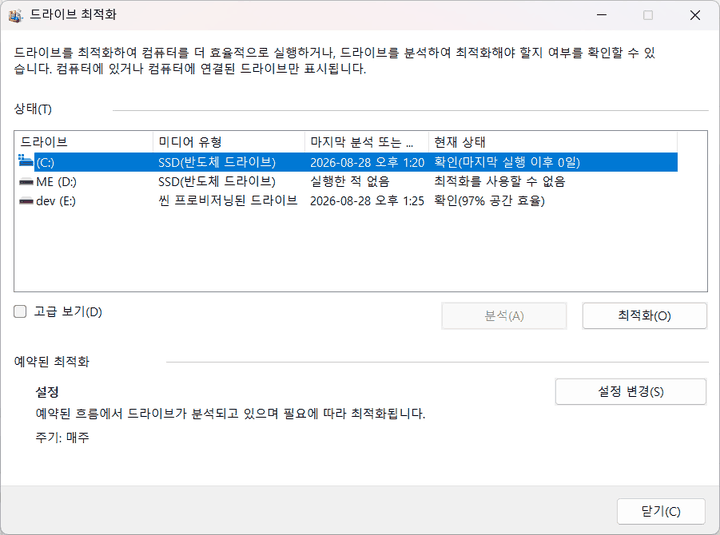The width and height of the screenshot is (720, 535).
Task: Select the (C:) system drive icon
Action: pos(26,161)
